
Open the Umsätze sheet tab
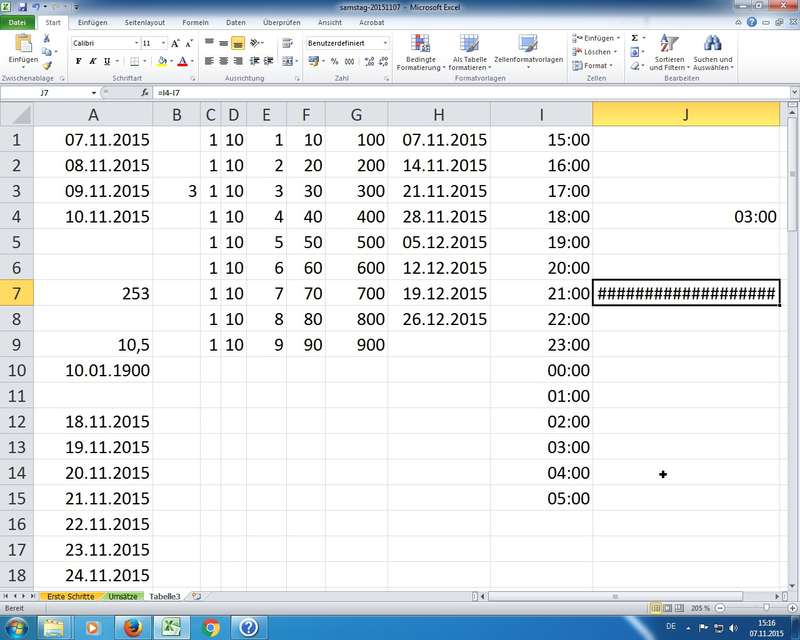[122, 596]
